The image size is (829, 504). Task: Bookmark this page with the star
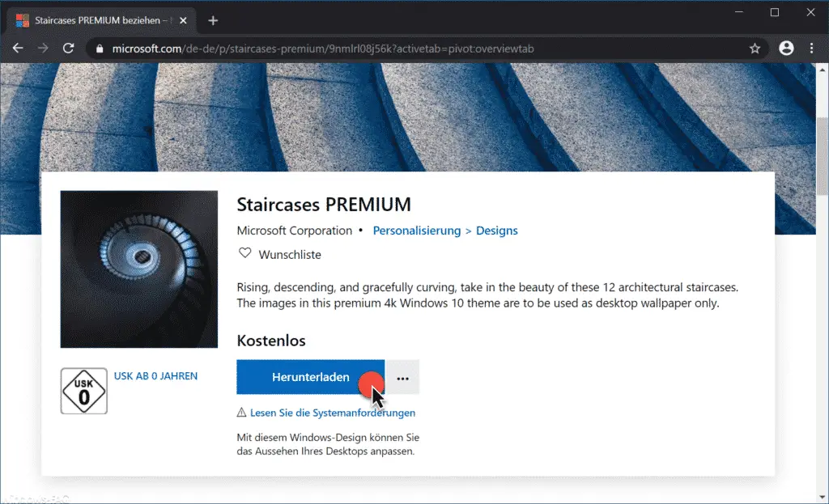pos(755,49)
